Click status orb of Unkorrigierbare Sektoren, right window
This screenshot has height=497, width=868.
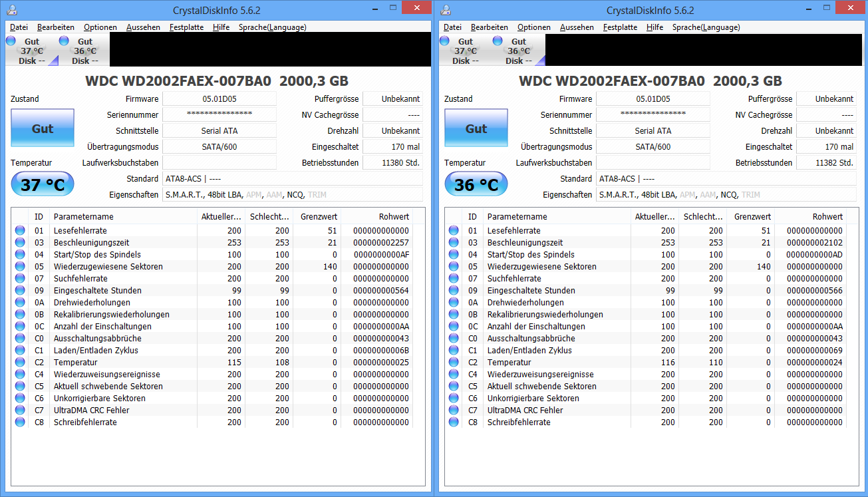[454, 398]
